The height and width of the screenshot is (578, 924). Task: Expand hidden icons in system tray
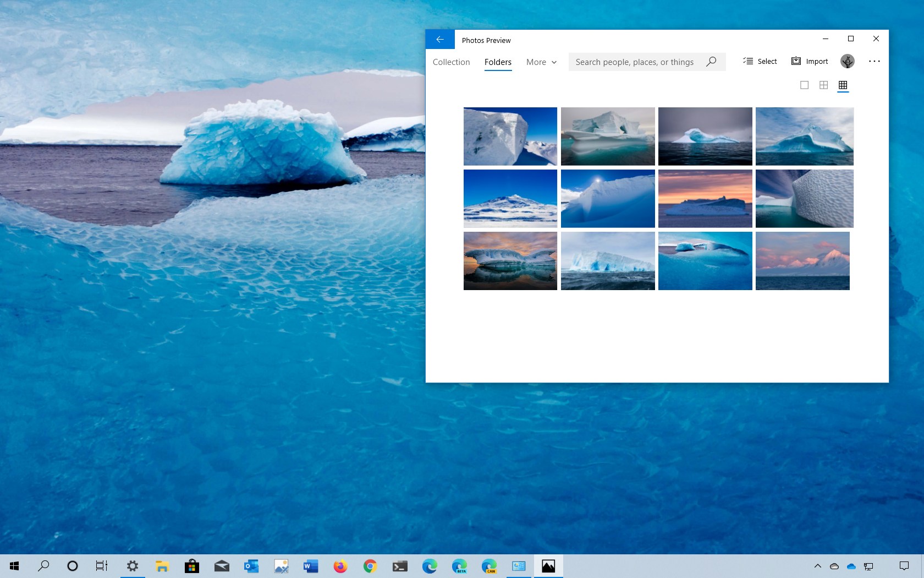point(817,565)
